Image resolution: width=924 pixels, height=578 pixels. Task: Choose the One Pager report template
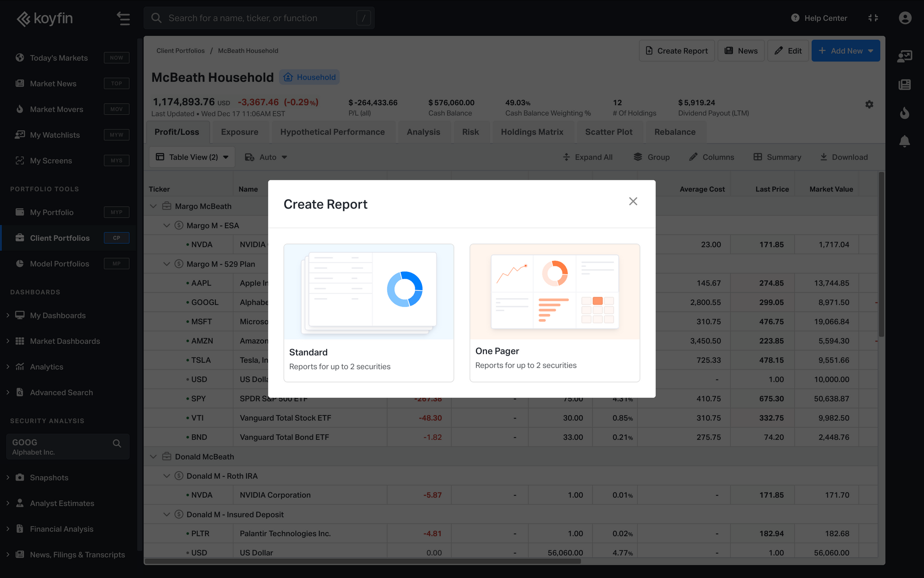[554, 313]
